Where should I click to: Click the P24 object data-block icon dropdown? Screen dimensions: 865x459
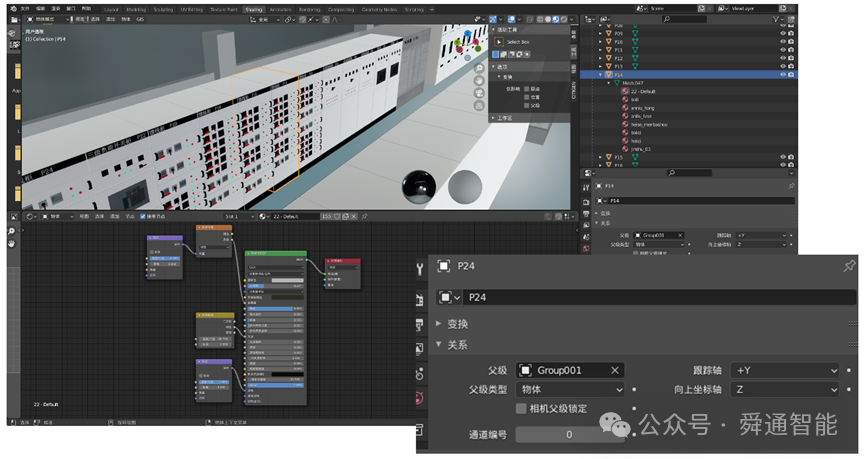(x=448, y=297)
